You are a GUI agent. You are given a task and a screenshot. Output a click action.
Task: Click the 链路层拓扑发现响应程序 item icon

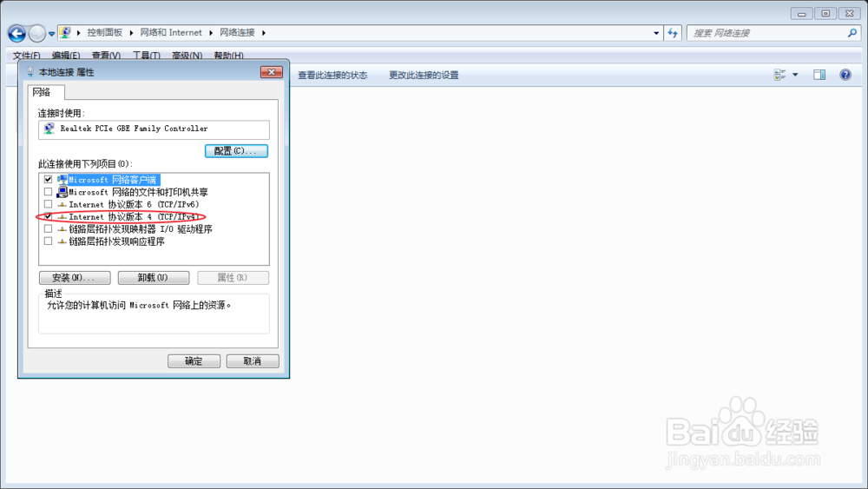point(62,241)
